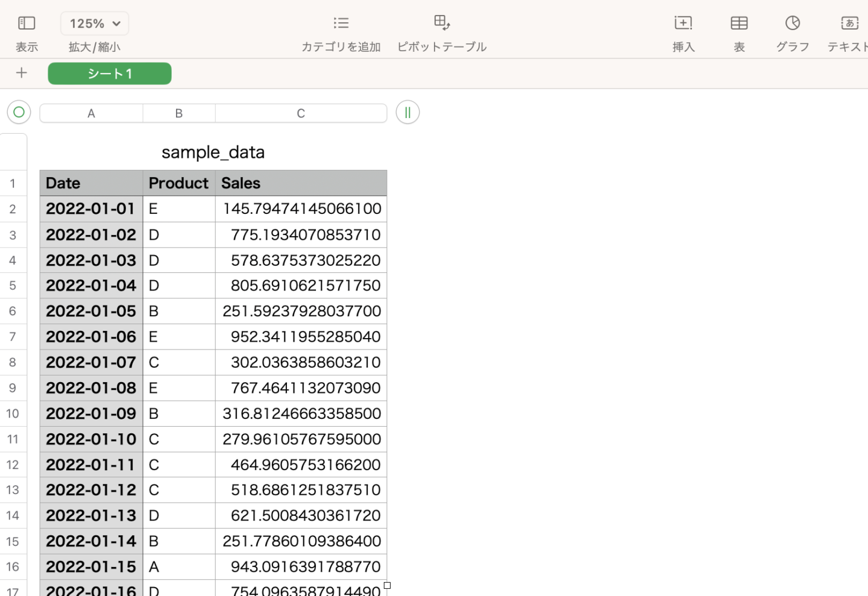Click the table select-all circle handle
This screenshot has width=868, height=596.
tap(19, 112)
